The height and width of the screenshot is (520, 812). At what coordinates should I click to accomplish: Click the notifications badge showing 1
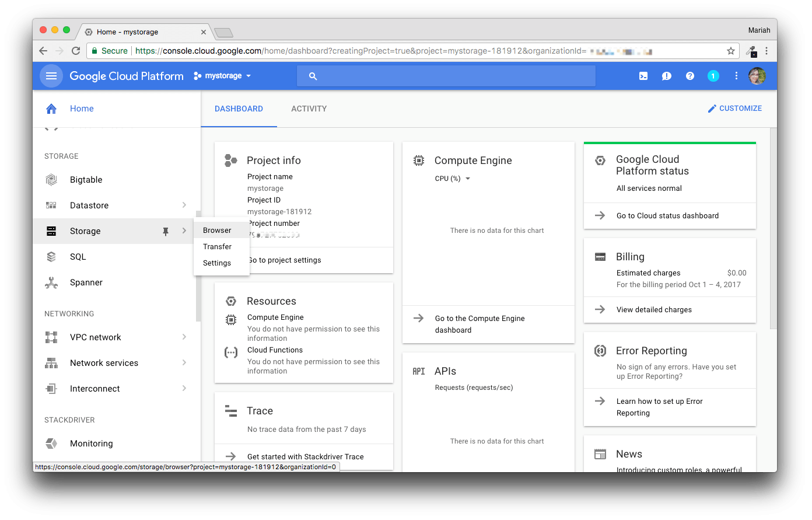(x=713, y=75)
